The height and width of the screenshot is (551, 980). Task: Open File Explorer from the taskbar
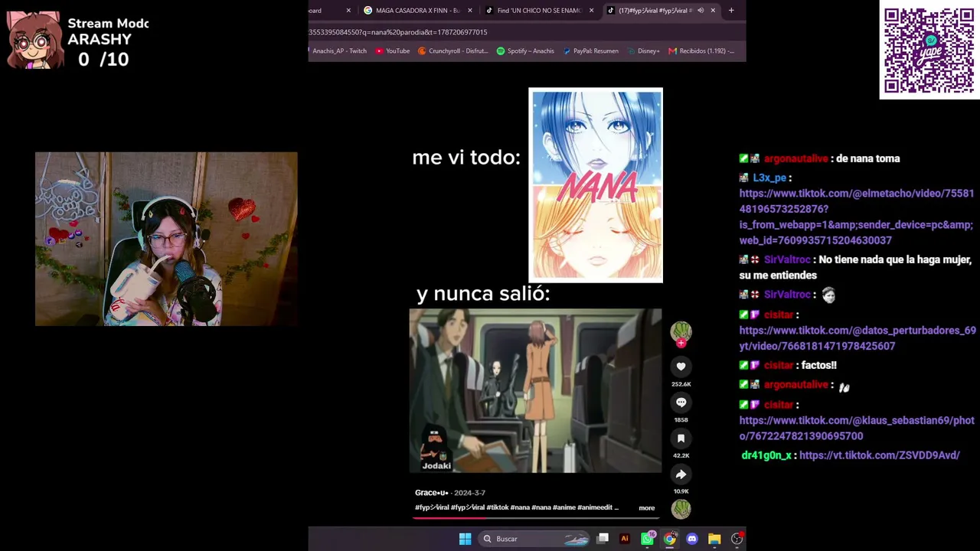coord(714,539)
